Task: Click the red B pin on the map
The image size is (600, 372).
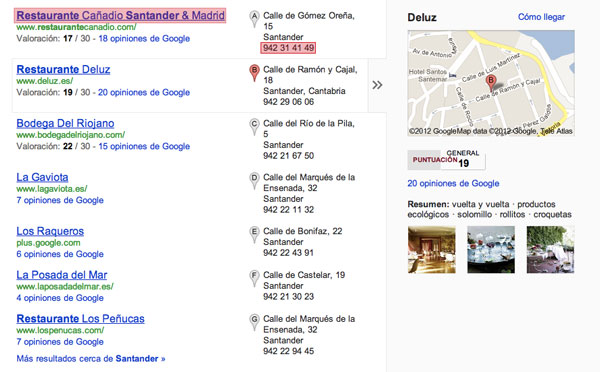Action: [x=491, y=83]
